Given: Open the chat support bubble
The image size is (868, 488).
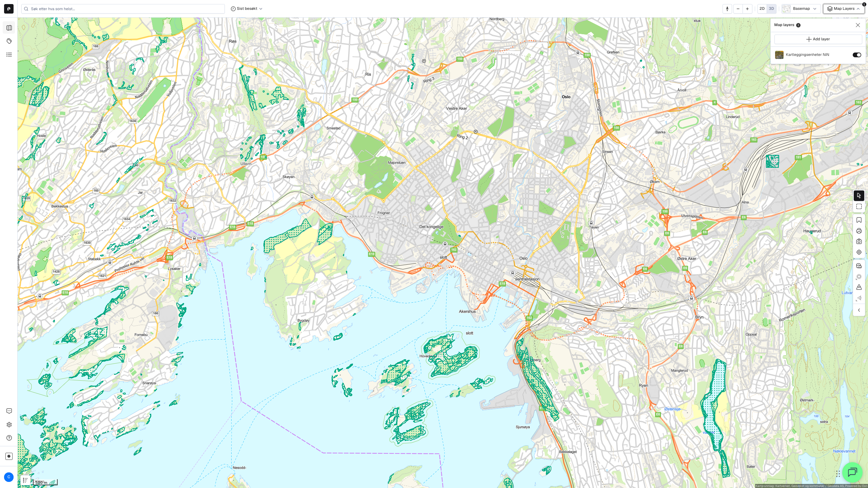Looking at the screenshot, I should pos(852,472).
